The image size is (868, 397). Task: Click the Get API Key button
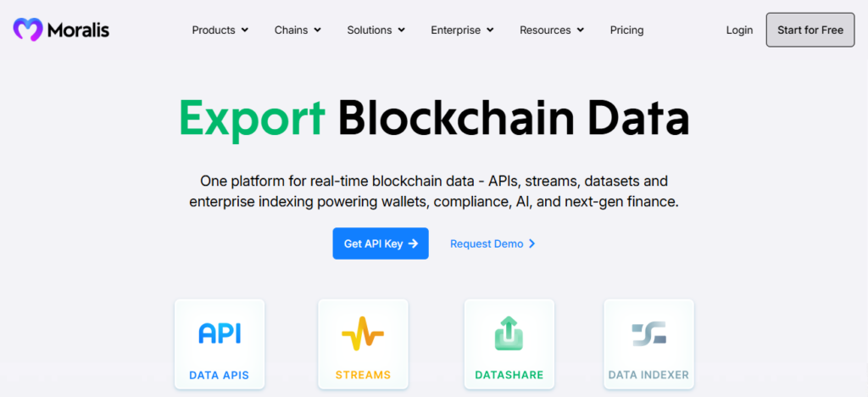pos(380,243)
